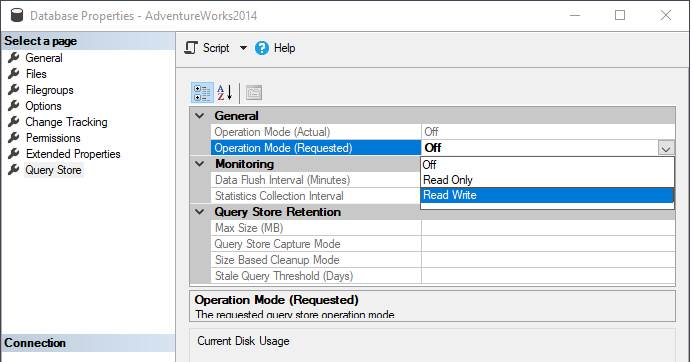Click the database cylinder icon in title bar
This screenshot has width=693, height=362.
point(17,15)
